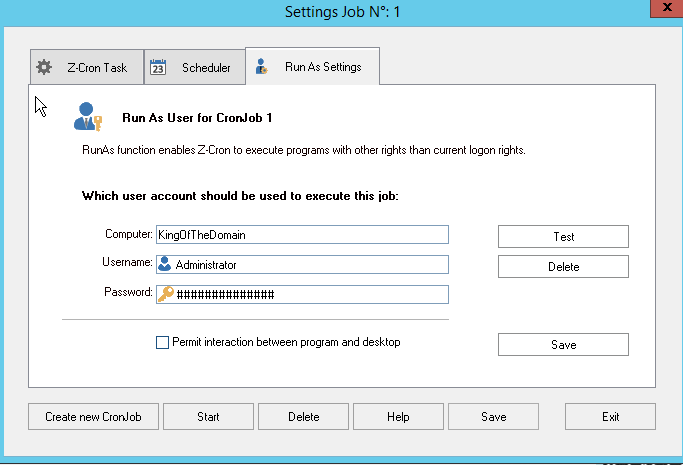Image resolution: width=683 pixels, height=465 pixels.
Task: Enable Permit interaction between program and desktop
Action: click(x=162, y=342)
